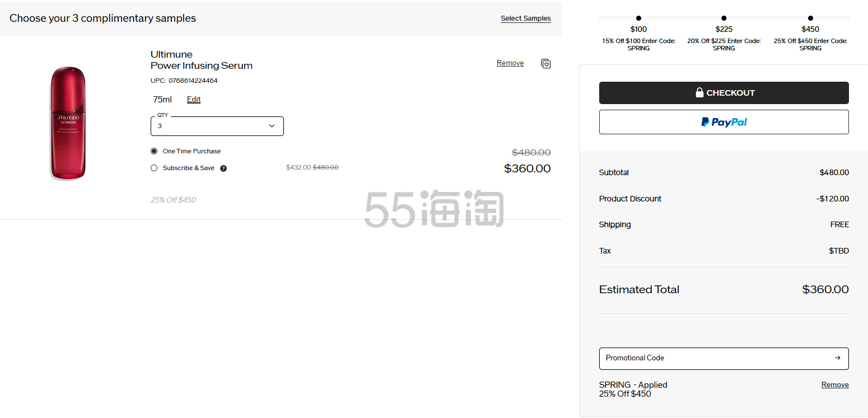Click the arrow in Promotional Code field
The width and height of the screenshot is (868, 418).
click(x=837, y=358)
